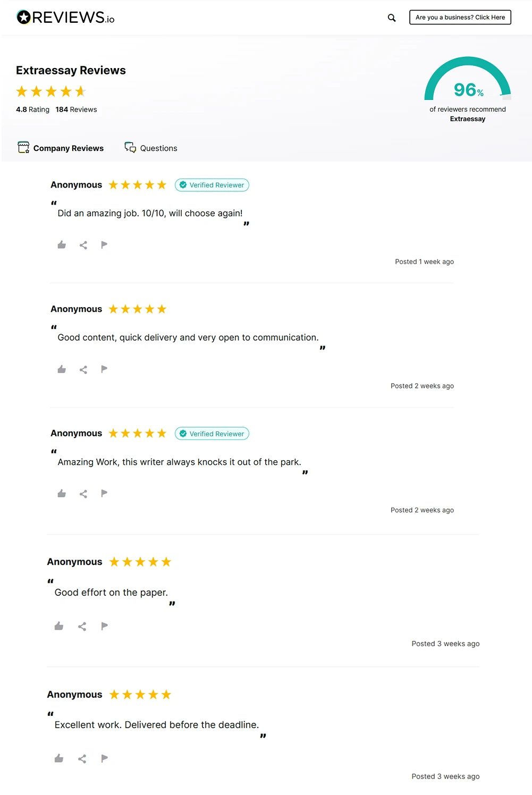Like the 'Good effort on the paper' review

pos(59,626)
